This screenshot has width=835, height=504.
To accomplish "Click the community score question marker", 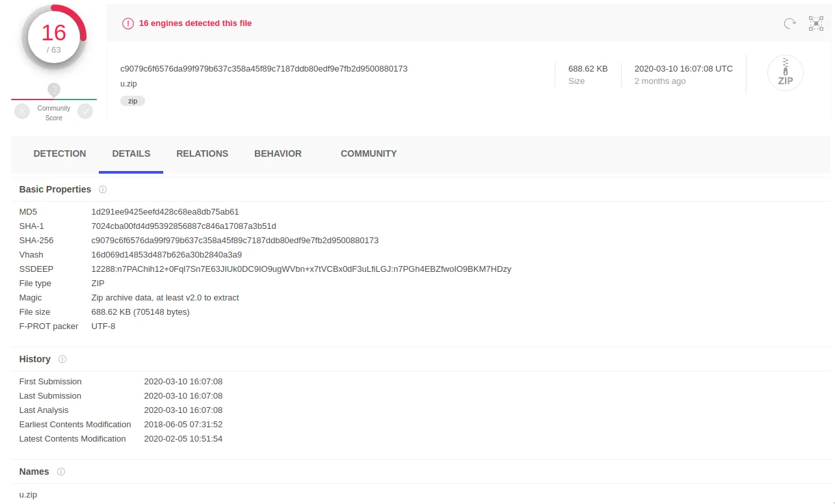I will (x=54, y=90).
